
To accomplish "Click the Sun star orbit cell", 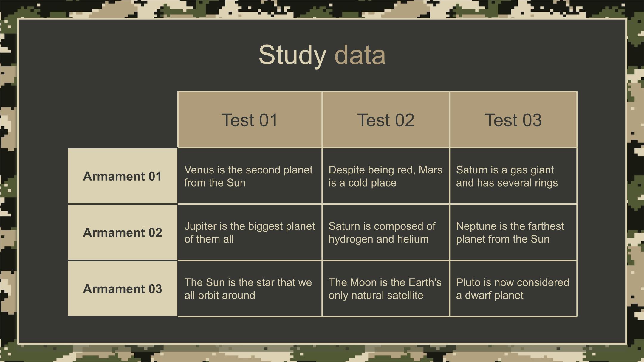I will click(x=250, y=289).
